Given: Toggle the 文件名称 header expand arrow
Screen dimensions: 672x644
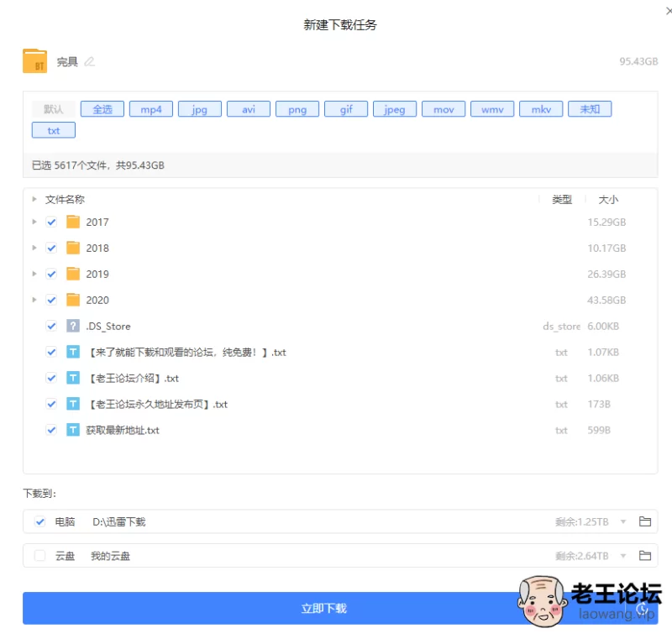Looking at the screenshot, I should (x=34, y=199).
